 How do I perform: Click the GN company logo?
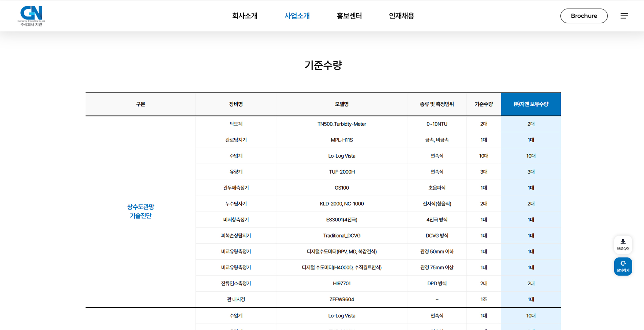tap(31, 16)
